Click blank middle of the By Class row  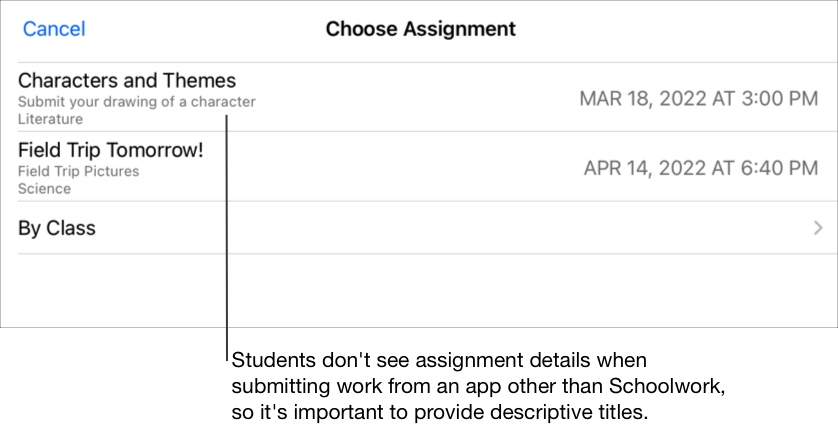click(420, 228)
